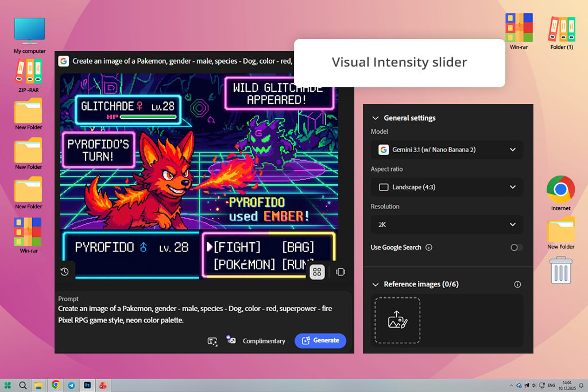Click the ENG language indicator in tray
588x392 pixels.
point(551,385)
